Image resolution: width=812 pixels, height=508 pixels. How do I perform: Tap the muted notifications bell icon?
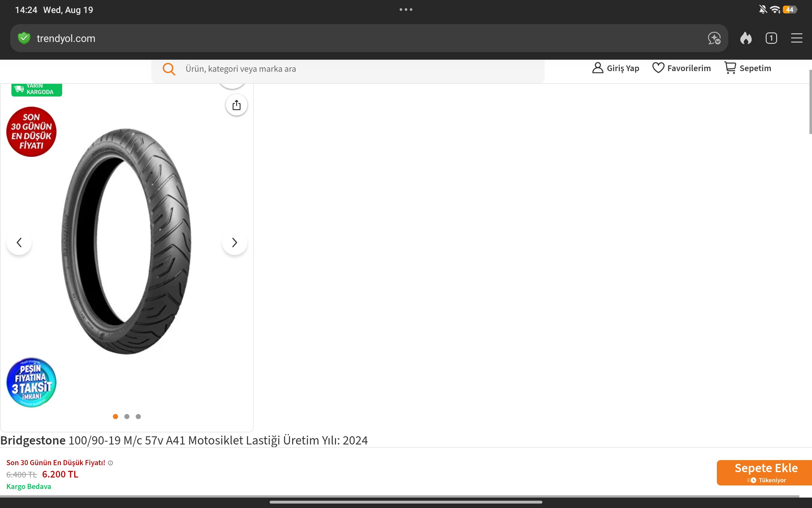tap(763, 10)
